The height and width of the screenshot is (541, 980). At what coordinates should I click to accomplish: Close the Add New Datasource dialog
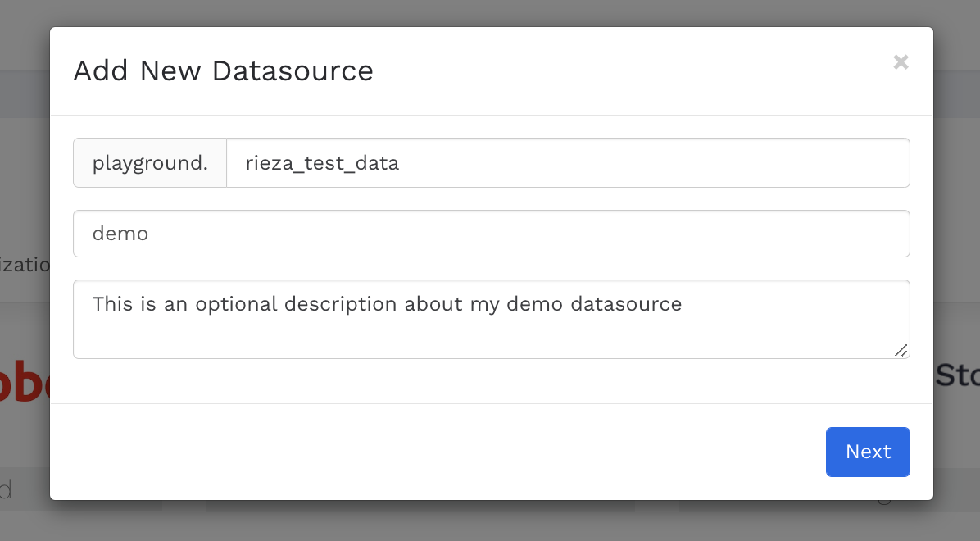pyautogui.click(x=901, y=62)
